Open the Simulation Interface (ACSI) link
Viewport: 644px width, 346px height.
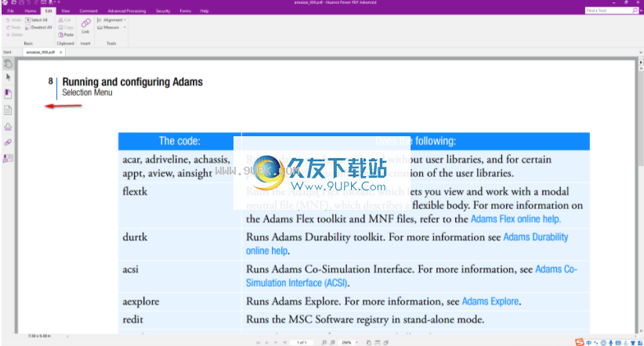coord(296,283)
